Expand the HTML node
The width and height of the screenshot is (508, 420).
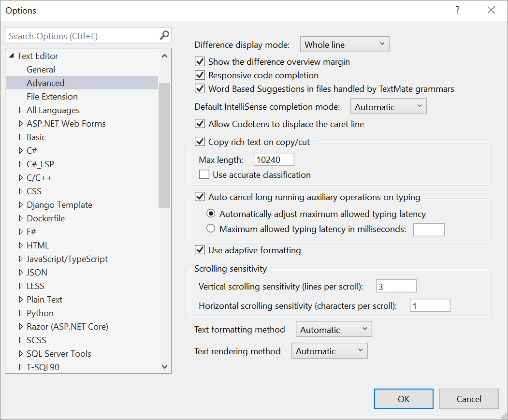[21, 246]
